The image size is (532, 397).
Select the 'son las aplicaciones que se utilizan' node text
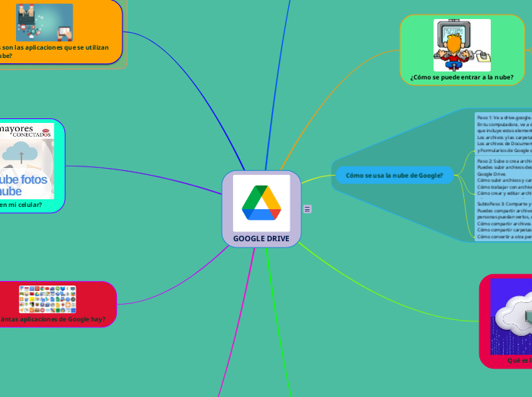pyautogui.click(x=54, y=51)
